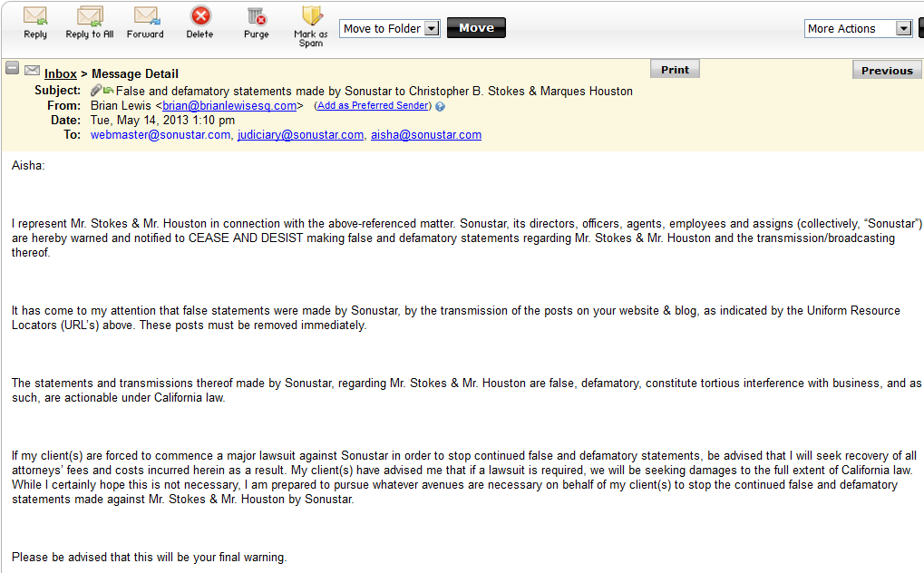
Task: Click recipient webmaster@sonustar.com
Action: (x=160, y=134)
